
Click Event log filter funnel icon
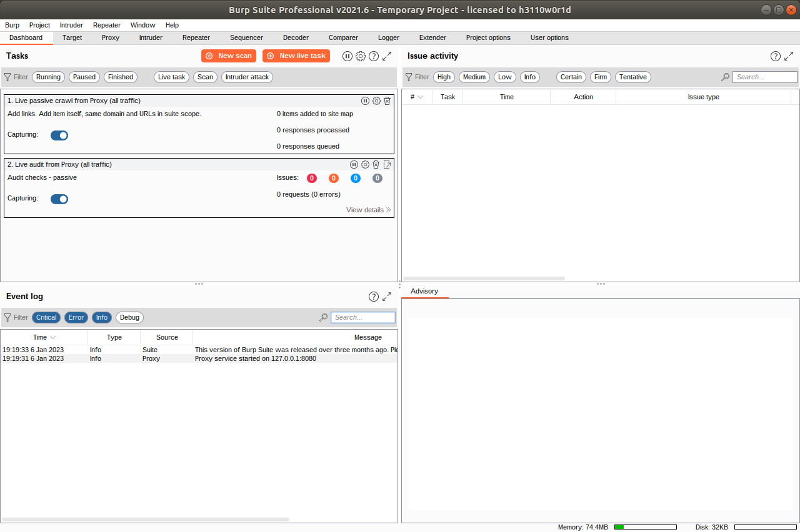(x=7, y=317)
